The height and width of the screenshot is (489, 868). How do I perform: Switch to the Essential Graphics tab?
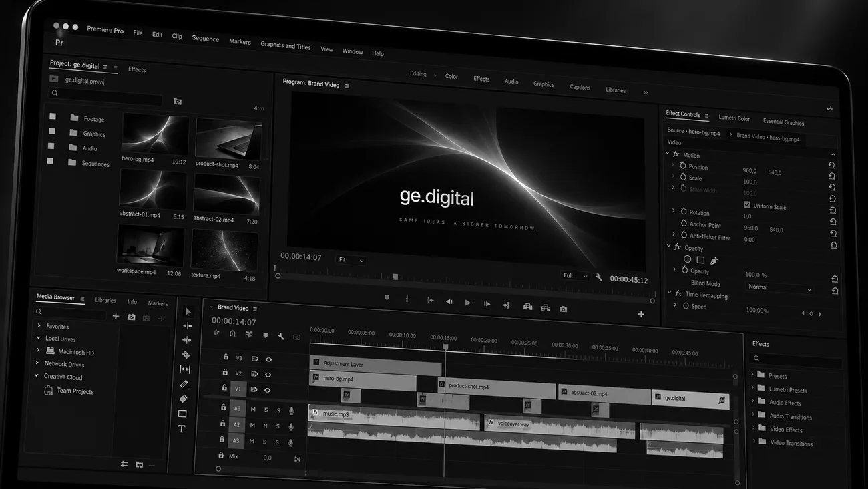click(784, 122)
